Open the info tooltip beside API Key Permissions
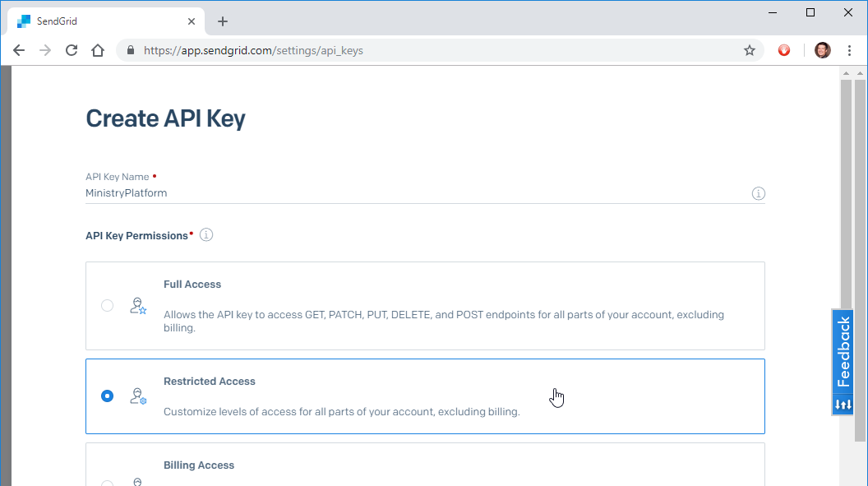The image size is (868, 486). pos(205,234)
